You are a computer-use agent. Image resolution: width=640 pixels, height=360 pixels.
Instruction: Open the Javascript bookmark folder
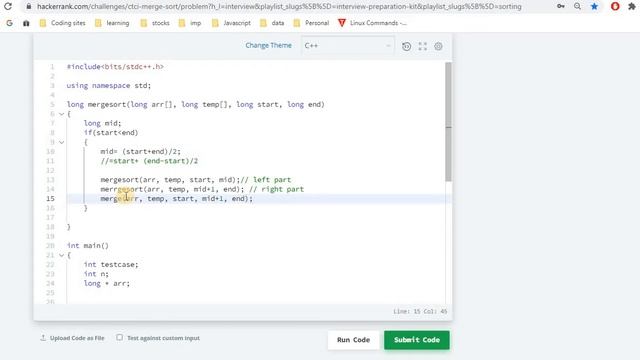(x=231, y=23)
